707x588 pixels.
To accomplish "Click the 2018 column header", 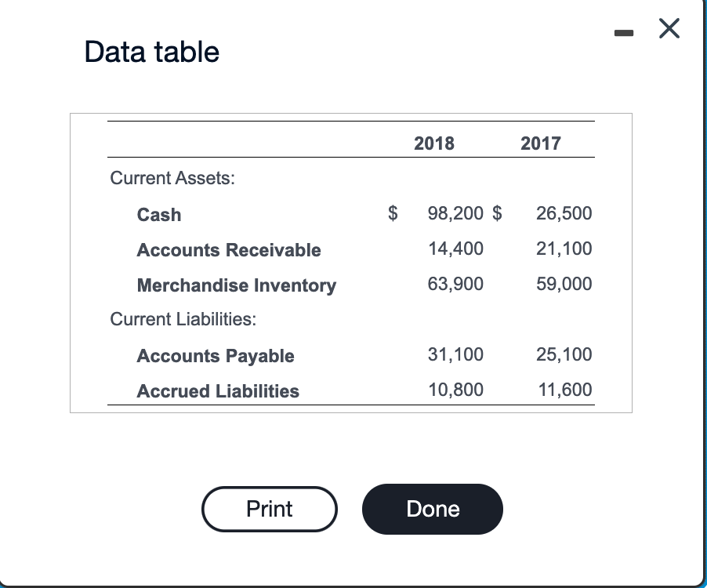I will (x=433, y=143).
